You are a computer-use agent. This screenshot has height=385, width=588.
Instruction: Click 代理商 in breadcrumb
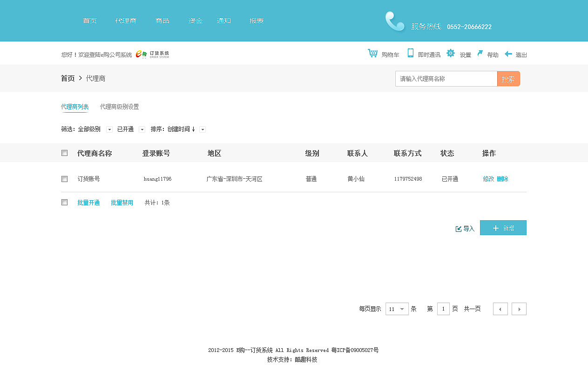click(x=96, y=79)
